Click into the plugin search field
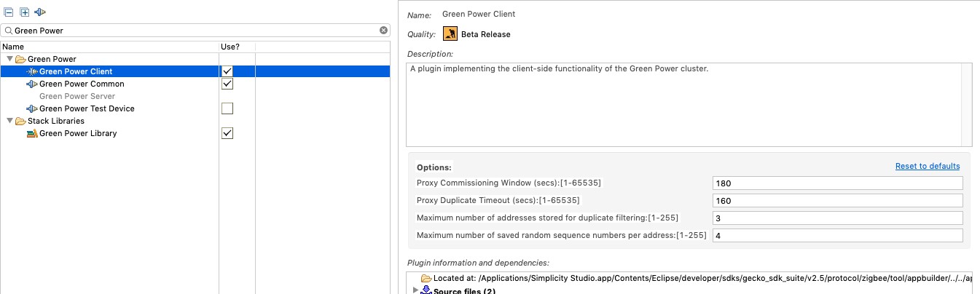 point(195,31)
